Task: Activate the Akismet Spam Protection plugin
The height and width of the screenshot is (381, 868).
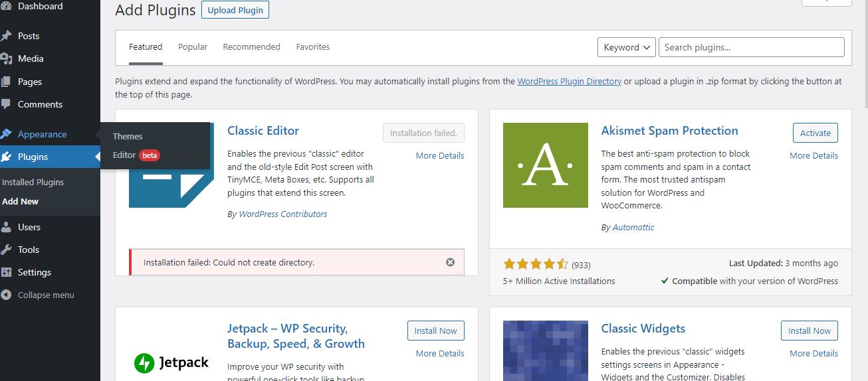Action: [815, 133]
